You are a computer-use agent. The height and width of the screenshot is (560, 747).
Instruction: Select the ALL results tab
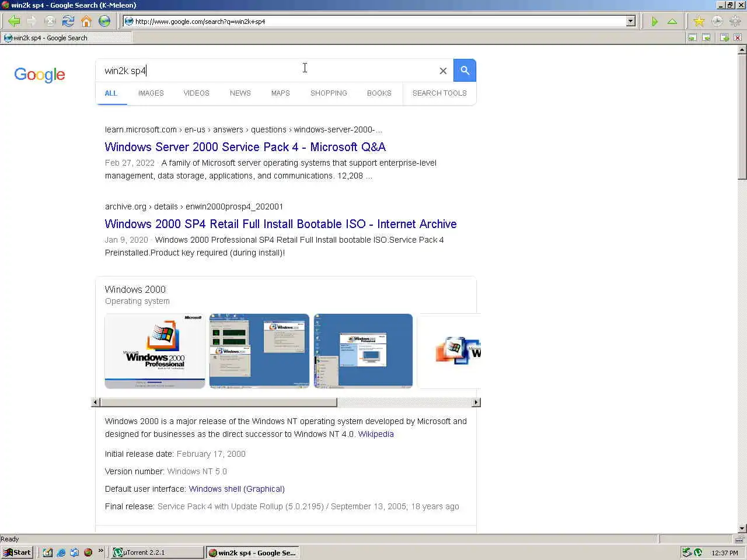[x=111, y=93]
